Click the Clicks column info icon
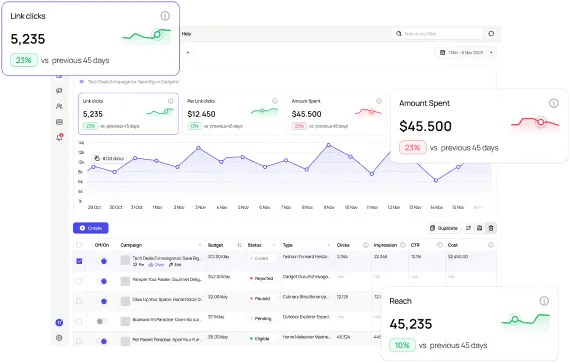 pos(366,245)
